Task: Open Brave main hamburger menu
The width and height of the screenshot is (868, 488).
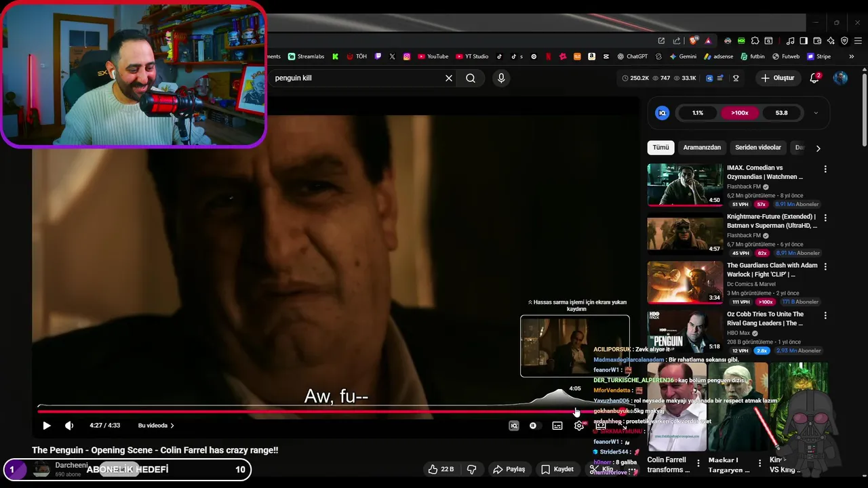Action: click(x=858, y=41)
